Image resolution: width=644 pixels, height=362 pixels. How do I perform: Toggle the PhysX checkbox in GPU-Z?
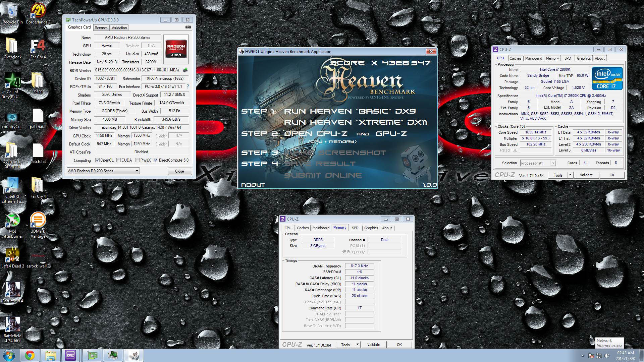point(137,160)
